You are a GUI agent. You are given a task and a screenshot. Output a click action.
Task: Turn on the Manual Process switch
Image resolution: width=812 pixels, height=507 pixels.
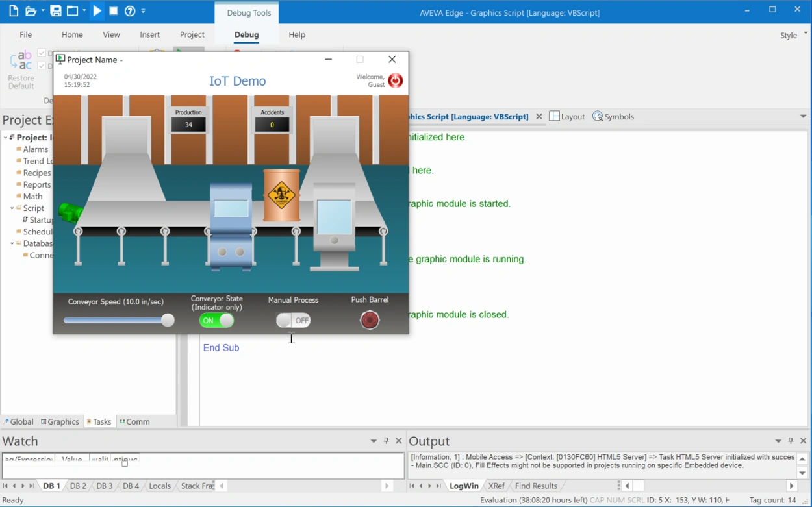(293, 320)
